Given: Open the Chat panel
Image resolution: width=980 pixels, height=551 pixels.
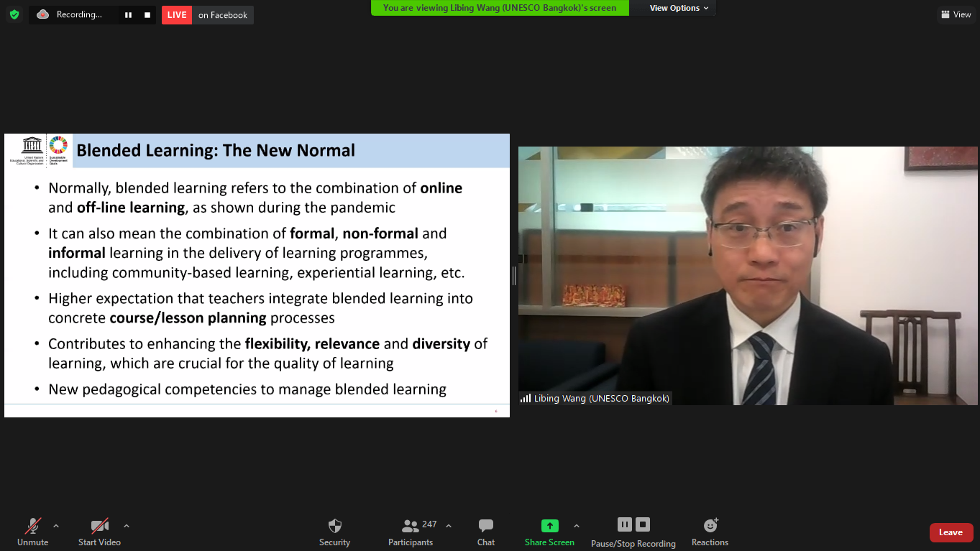Looking at the screenshot, I should (486, 532).
